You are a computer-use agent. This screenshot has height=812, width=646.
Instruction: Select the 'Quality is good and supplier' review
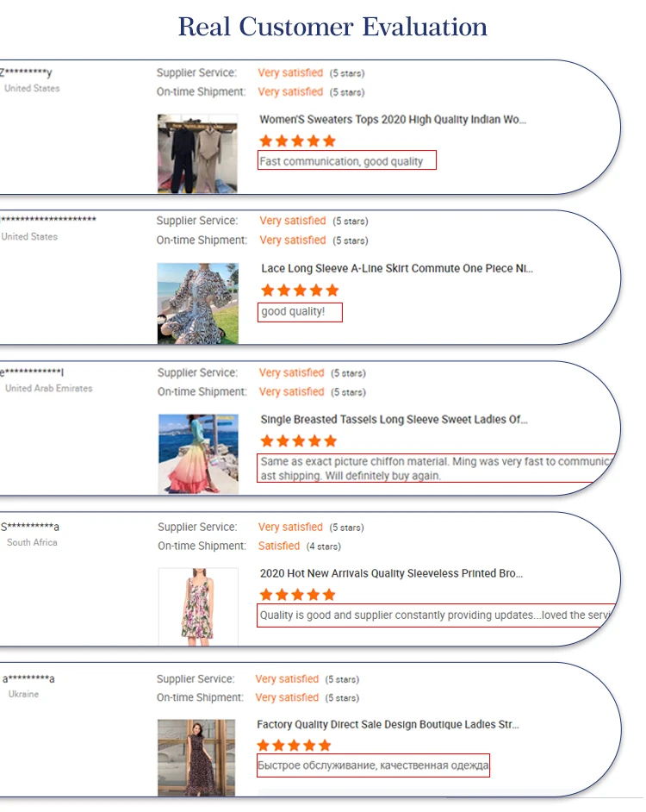436,615
